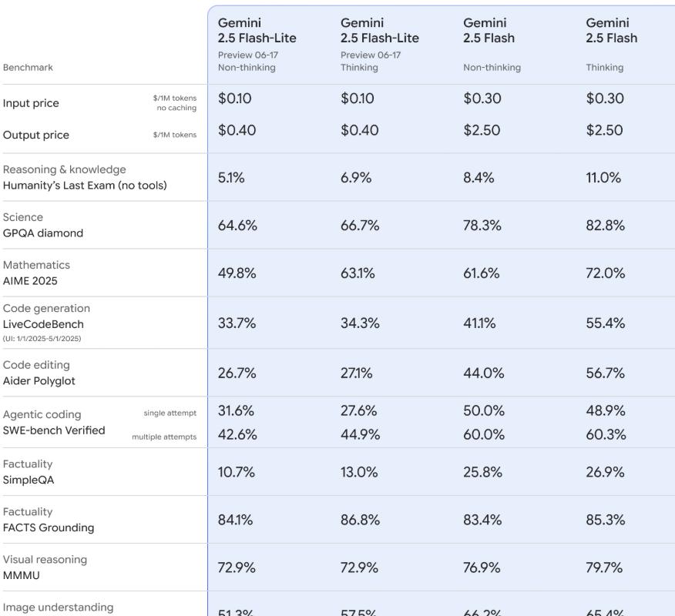Image resolution: width=675 pixels, height=616 pixels.
Task: Select the Gemini 2.5 Flash Thinking header
Action: 611,45
